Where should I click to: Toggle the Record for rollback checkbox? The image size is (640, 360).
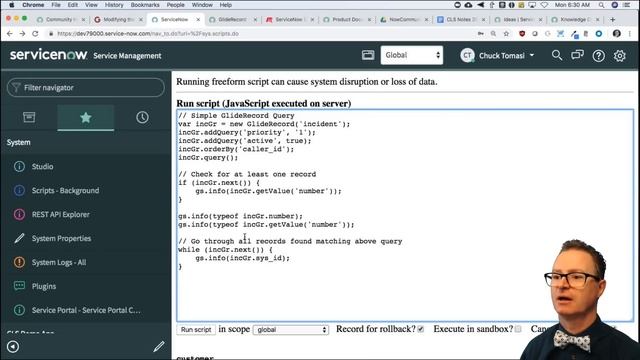[x=421, y=329]
